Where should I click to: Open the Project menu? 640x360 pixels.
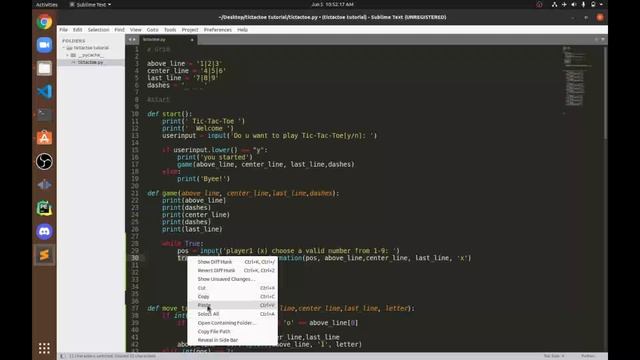click(x=190, y=30)
